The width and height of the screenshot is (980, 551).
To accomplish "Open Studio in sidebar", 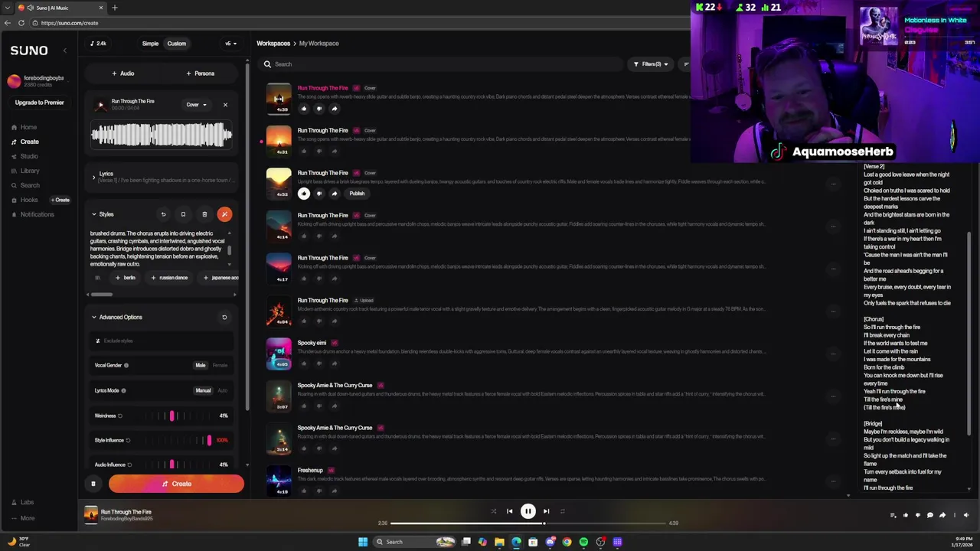I will (24, 156).
